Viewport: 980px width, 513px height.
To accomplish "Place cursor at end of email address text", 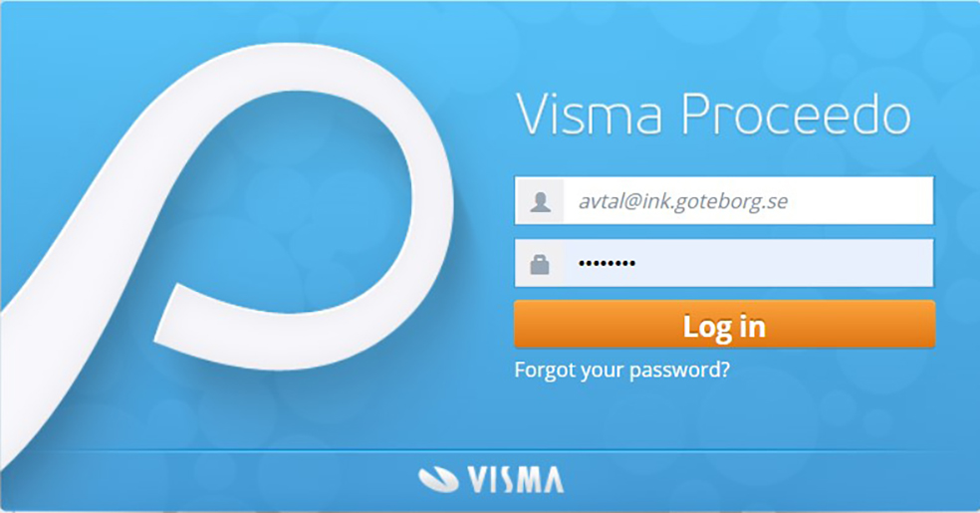I will tap(790, 201).
